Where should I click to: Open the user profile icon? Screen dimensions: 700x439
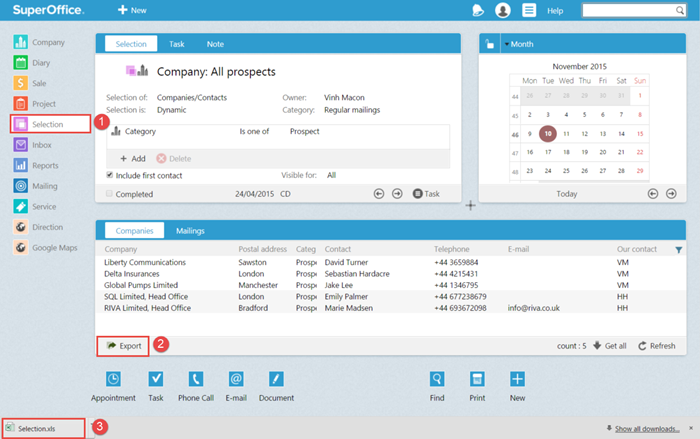(x=503, y=10)
